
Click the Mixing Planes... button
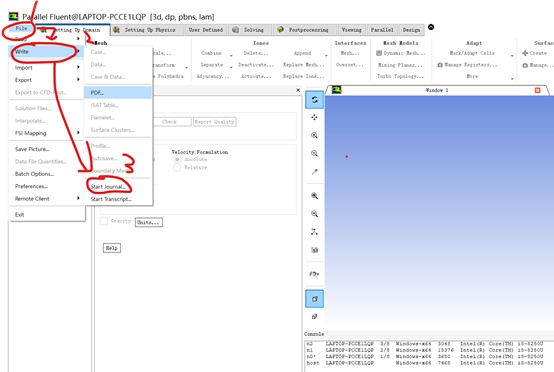pyautogui.click(x=400, y=65)
